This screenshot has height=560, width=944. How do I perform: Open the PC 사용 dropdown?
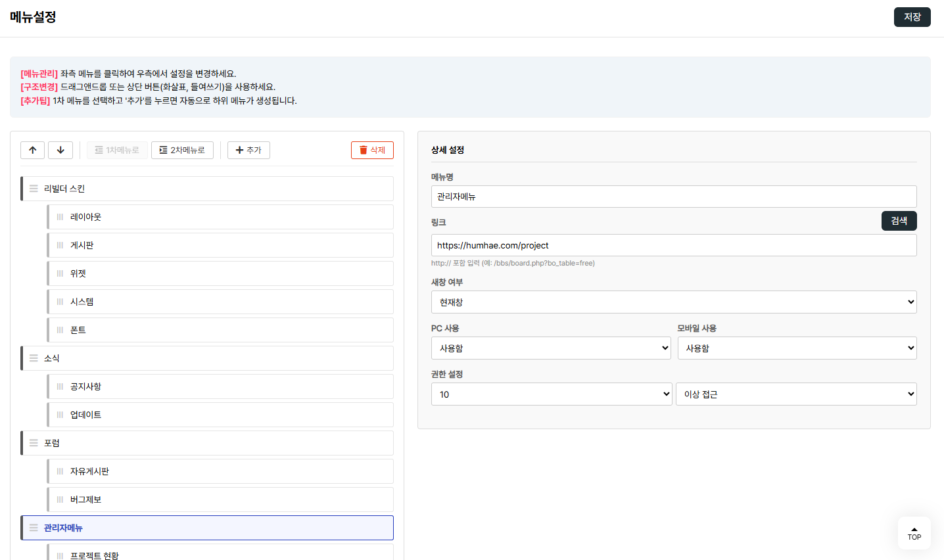tap(551, 348)
